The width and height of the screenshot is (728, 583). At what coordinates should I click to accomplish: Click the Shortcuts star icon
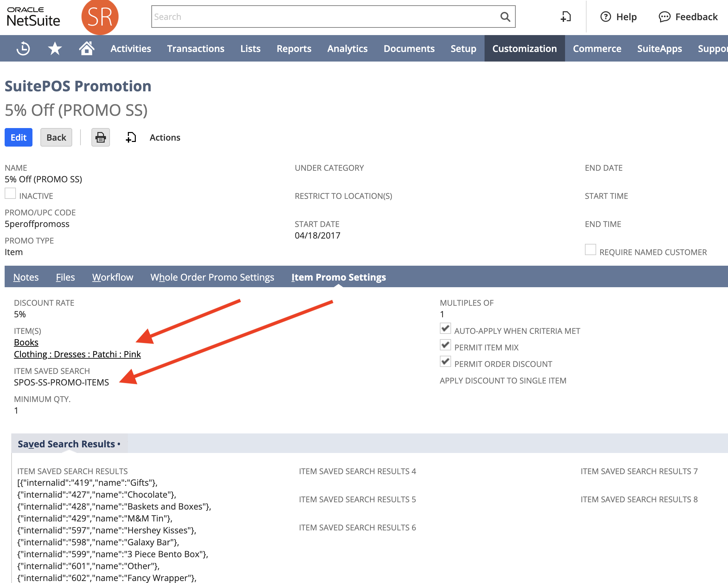[55, 49]
